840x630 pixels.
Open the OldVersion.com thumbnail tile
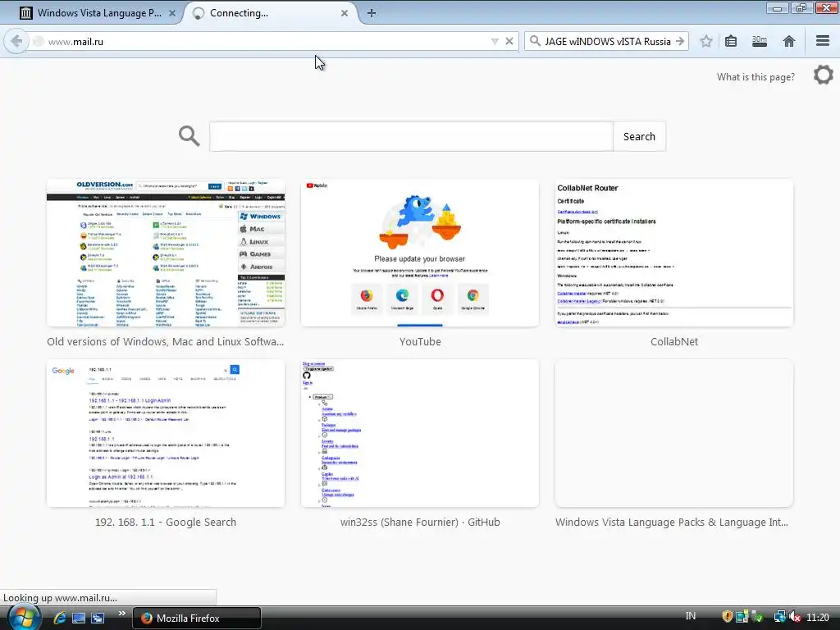[x=166, y=253]
